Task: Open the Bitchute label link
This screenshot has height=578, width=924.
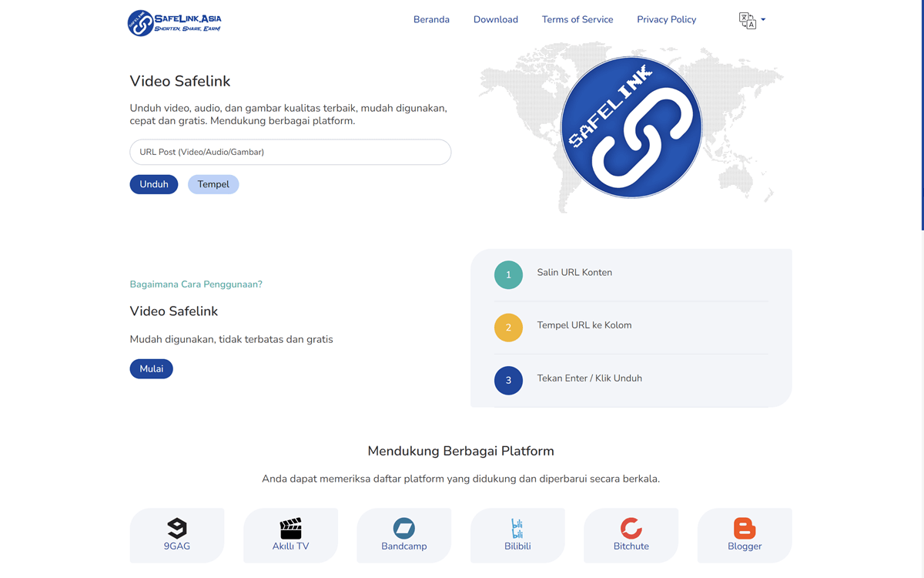Action: coord(631,546)
